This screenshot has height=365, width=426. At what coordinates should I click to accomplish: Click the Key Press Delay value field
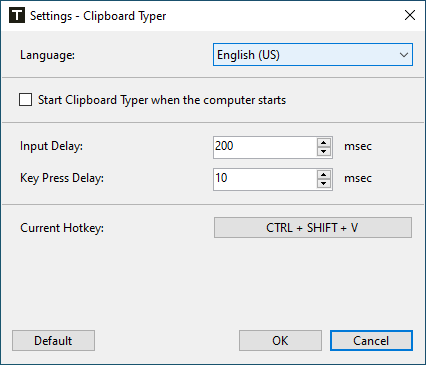265,179
